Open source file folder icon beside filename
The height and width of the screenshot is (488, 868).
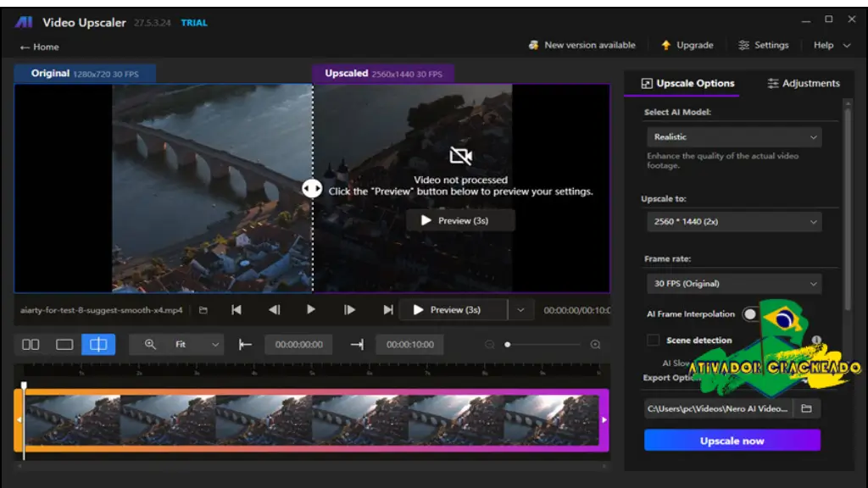click(203, 310)
